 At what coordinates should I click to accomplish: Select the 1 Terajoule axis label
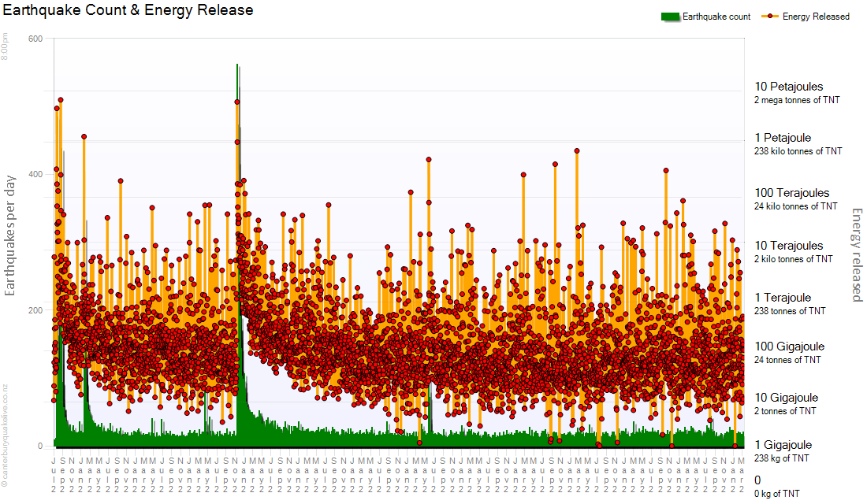pyautogui.click(x=783, y=298)
